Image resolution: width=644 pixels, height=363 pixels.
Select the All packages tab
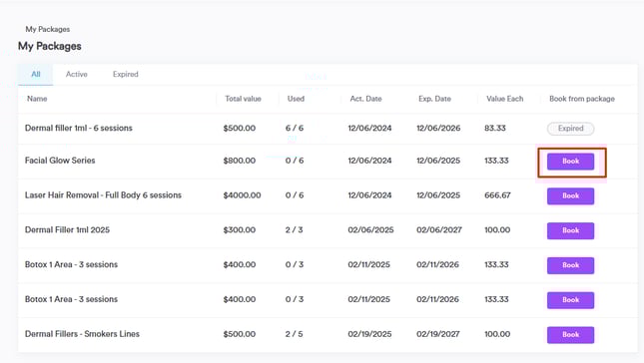coord(36,74)
